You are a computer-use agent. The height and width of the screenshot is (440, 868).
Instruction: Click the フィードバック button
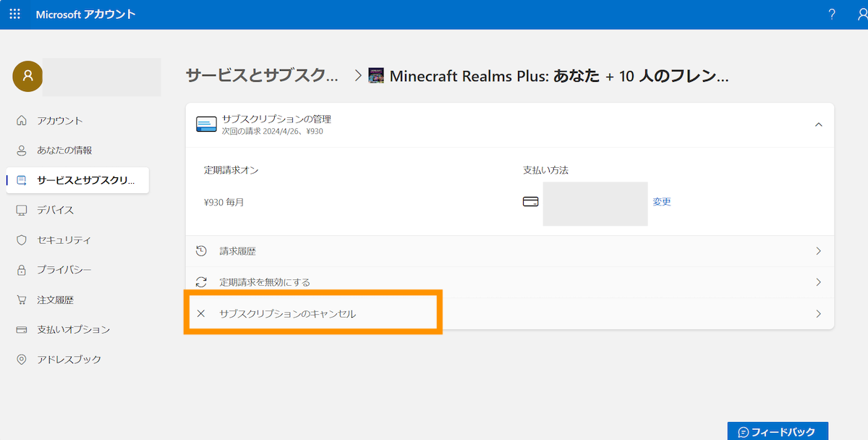click(x=778, y=431)
